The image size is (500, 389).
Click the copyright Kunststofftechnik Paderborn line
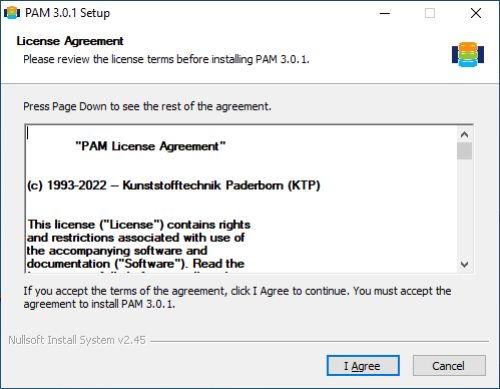click(174, 185)
